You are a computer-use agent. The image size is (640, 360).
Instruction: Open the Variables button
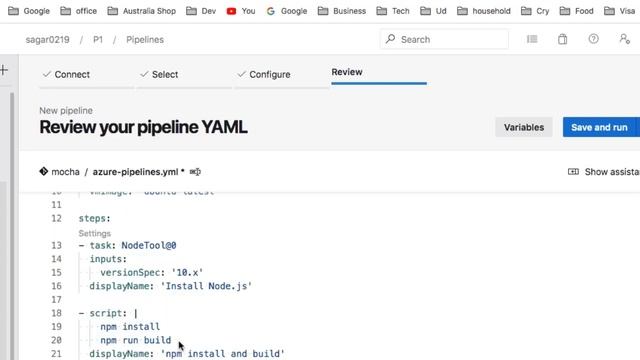click(x=524, y=127)
